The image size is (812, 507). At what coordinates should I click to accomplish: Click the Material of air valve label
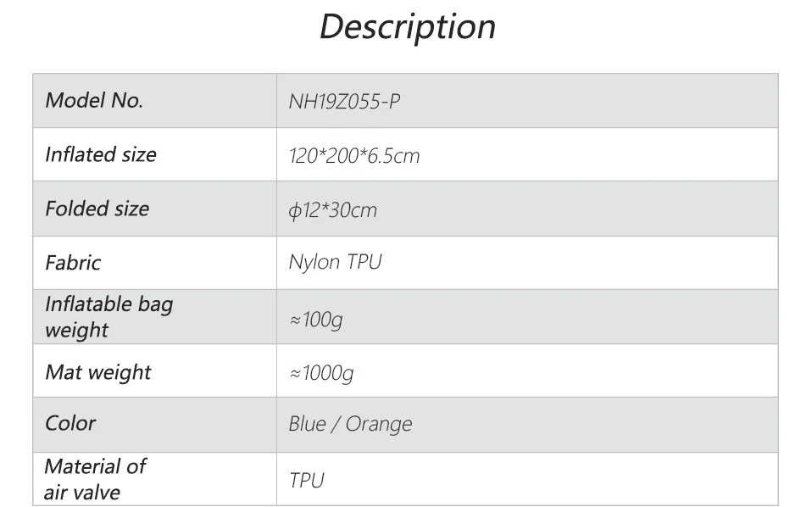pyautogui.click(x=94, y=479)
